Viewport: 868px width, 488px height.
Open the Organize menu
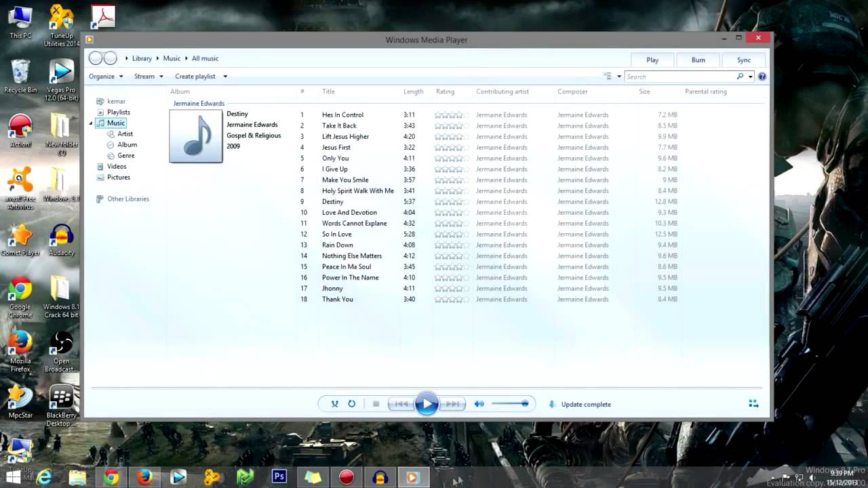pyautogui.click(x=106, y=77)
